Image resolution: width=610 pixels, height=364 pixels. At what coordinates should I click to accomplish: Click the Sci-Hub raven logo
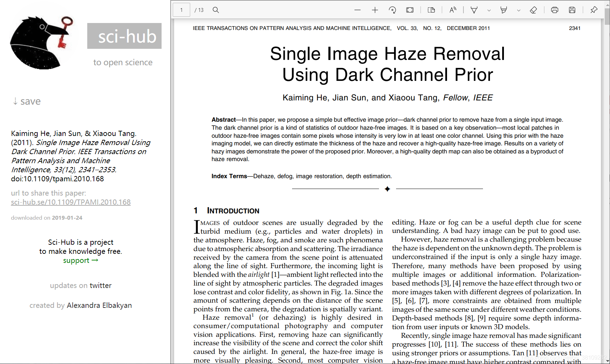41,43
